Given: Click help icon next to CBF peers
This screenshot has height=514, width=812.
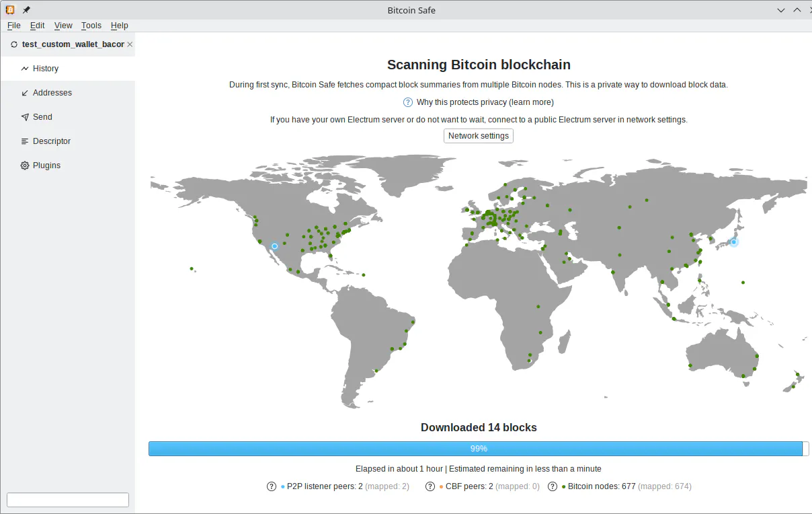Looking at the screenshot, I should click(x=430, y=486).
